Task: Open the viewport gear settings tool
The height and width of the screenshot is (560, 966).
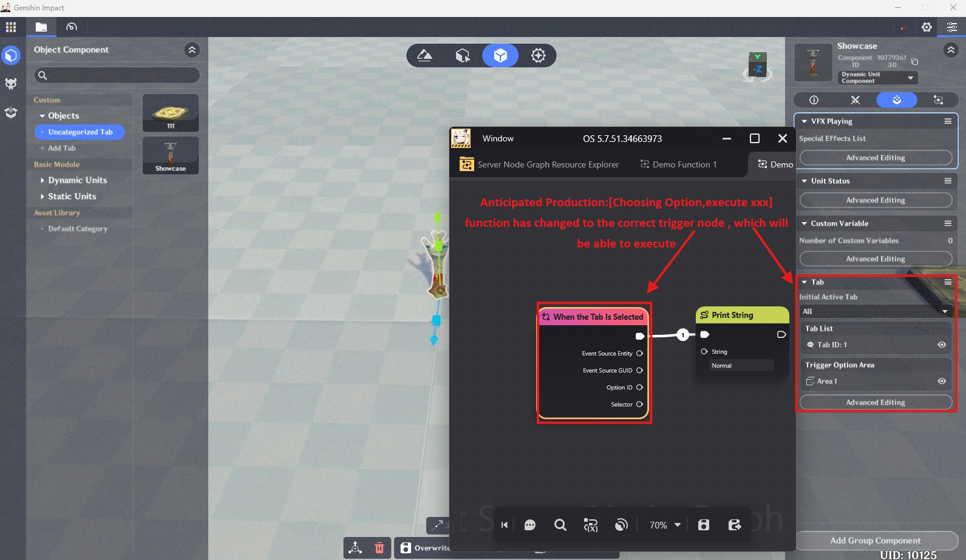Action: click(538, 56)
